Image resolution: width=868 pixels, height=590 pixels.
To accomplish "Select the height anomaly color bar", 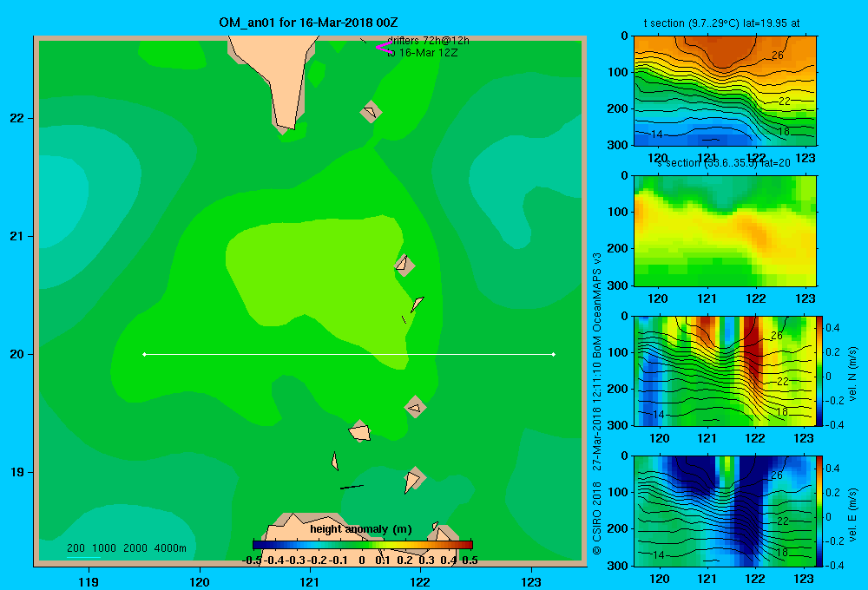I will pyautogui.click(x=363, y=545).
